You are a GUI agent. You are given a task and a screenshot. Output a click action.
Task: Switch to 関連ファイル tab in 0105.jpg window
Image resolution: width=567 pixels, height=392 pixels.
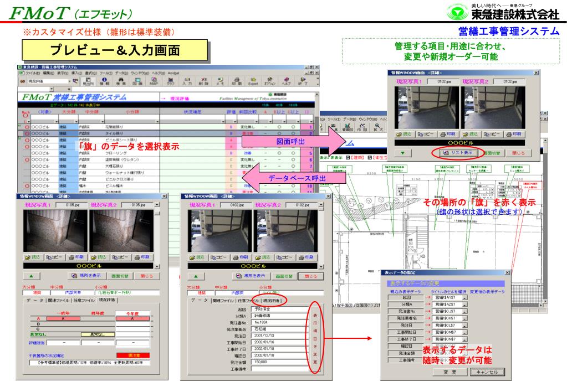coord(58,300)
